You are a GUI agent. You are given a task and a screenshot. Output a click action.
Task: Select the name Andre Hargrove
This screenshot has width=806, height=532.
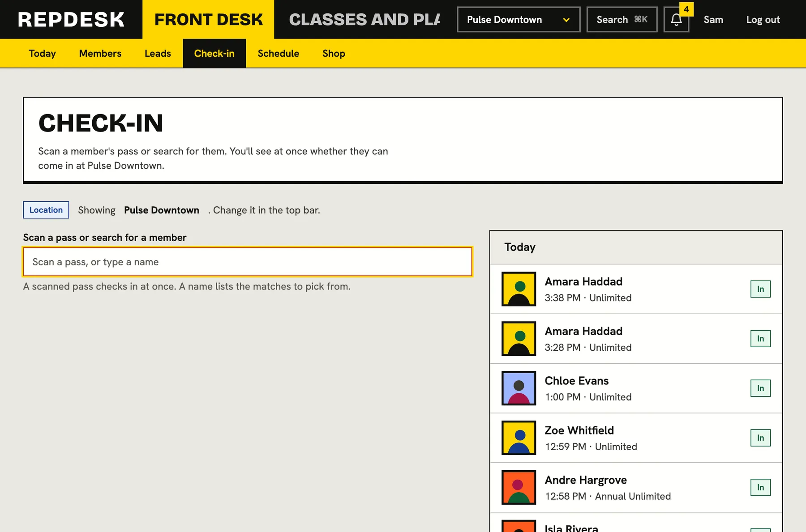click(586, 480)
